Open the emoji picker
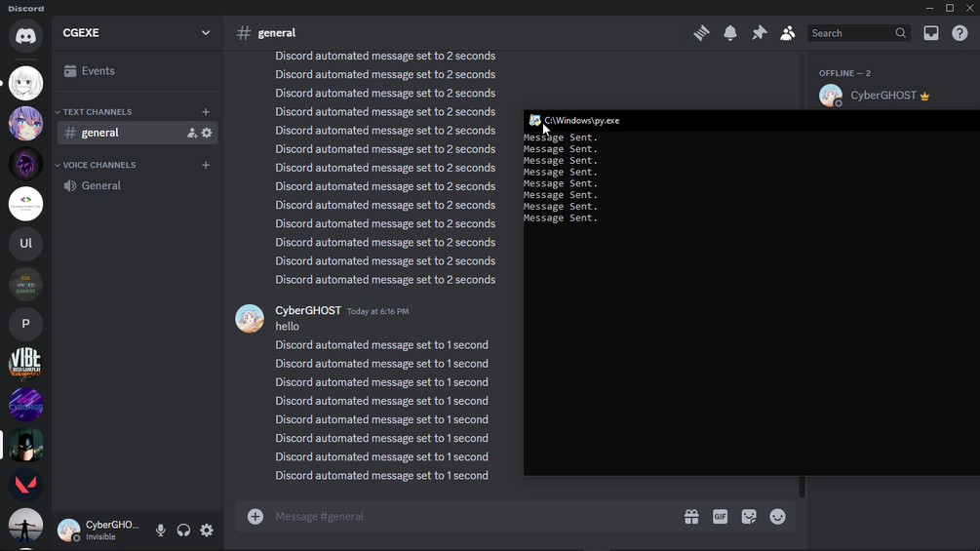980x551 pixels. [x=777, y=517]
